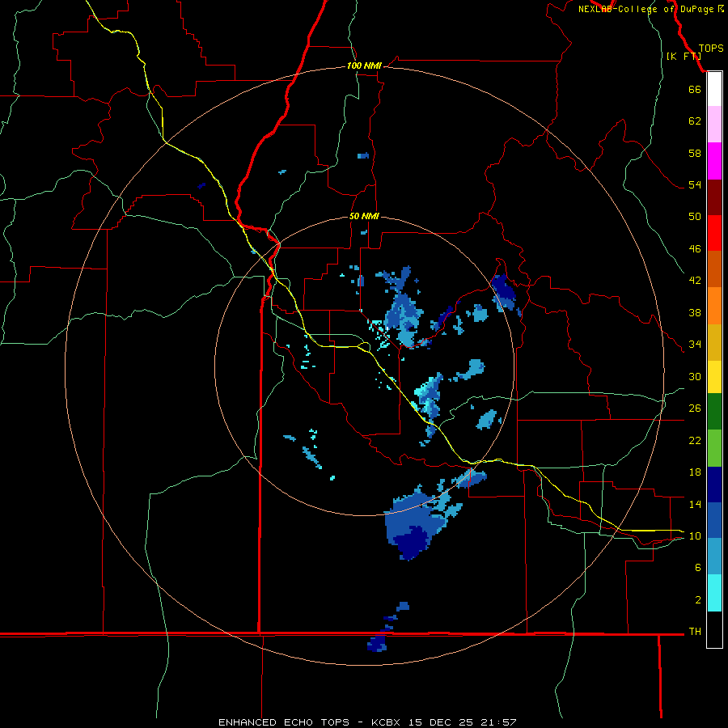Click the TH threshold label
Viewport: 728px width, 728px height.
coord(695,631)
